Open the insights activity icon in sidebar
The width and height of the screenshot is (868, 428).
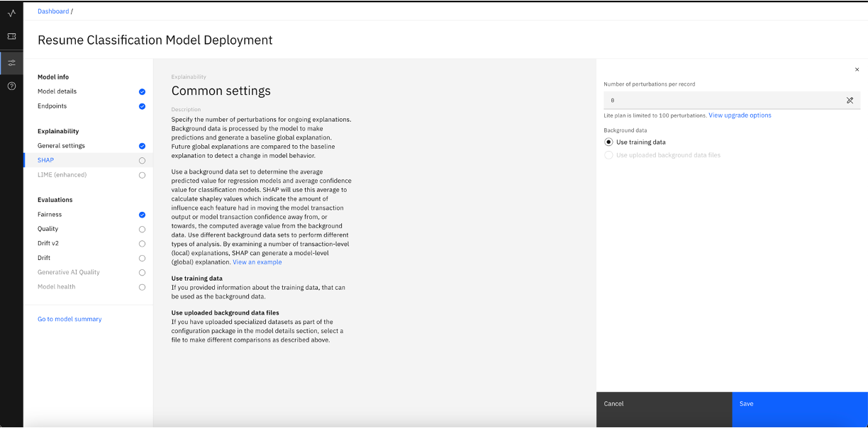pyautogui.click(x=11, y=13)
